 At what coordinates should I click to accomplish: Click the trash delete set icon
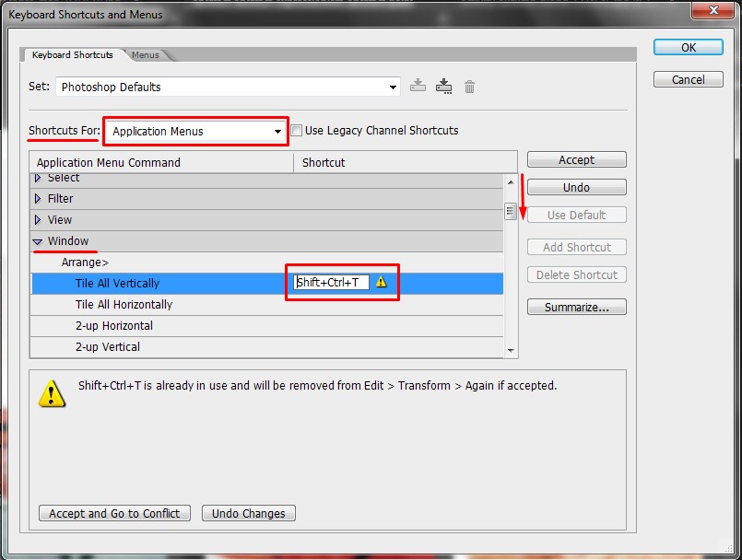click(x=469, y=87)
